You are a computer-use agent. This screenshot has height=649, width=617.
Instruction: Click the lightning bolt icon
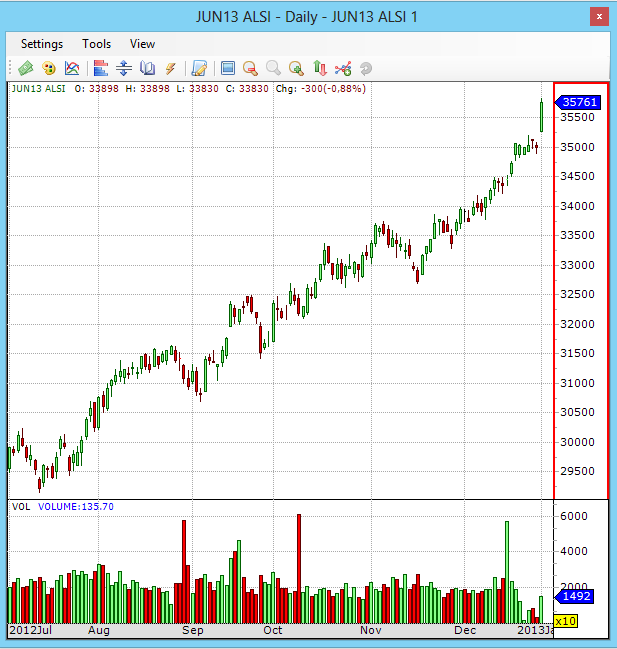(171, 68)
